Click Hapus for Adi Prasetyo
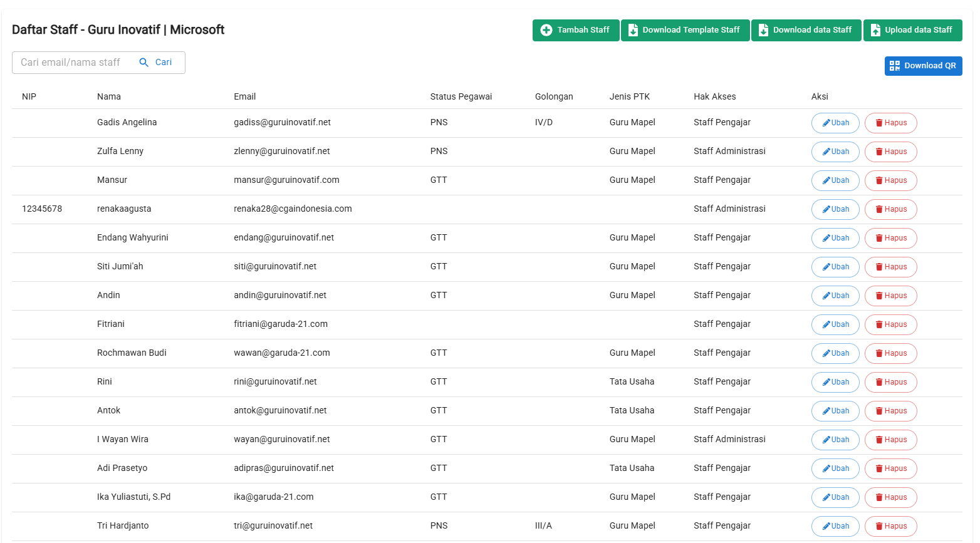 [x=890, y=468]
